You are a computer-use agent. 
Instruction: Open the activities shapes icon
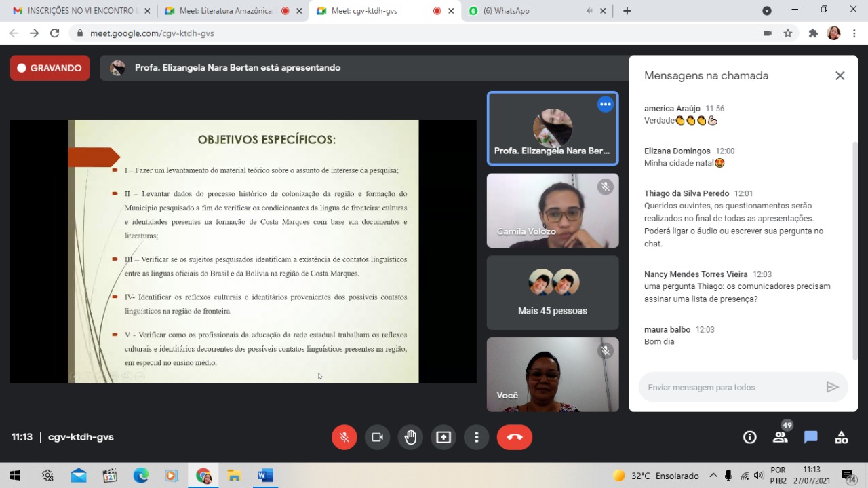click(x=842, y=437)
